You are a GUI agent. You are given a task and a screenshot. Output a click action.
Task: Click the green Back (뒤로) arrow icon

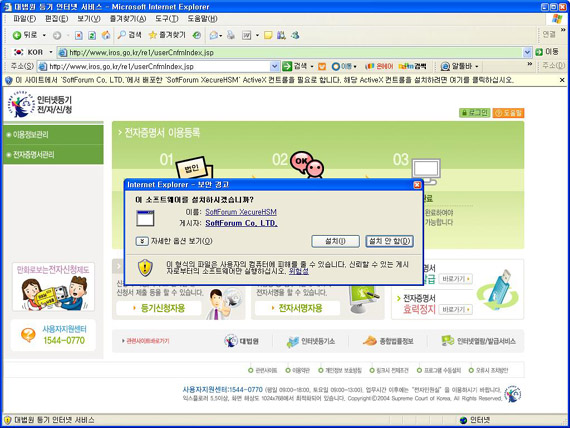(17, 35)
